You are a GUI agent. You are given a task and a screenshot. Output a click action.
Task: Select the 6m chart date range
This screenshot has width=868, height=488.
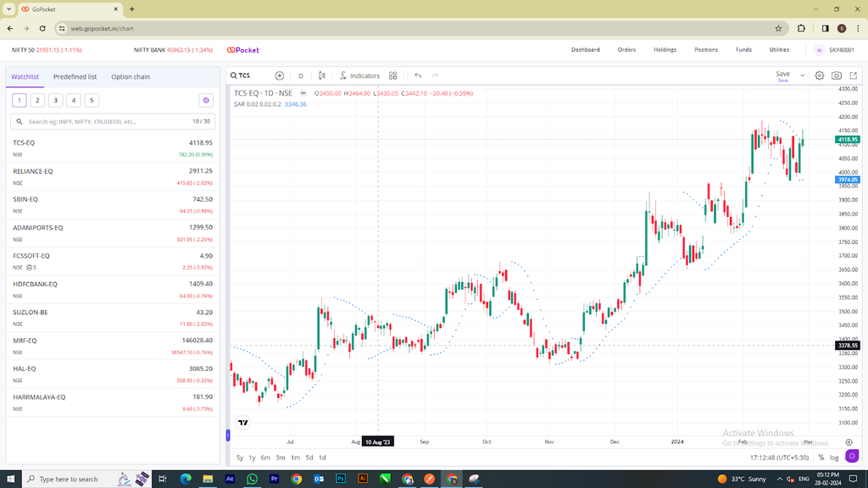click(x=265, y=457)
